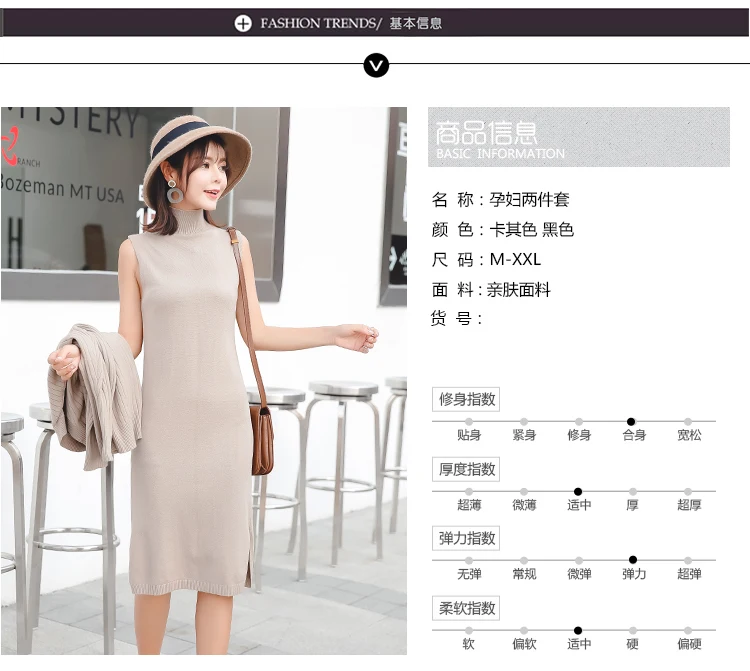Select the black 合身 dot on fit scale

pos(631,421)
